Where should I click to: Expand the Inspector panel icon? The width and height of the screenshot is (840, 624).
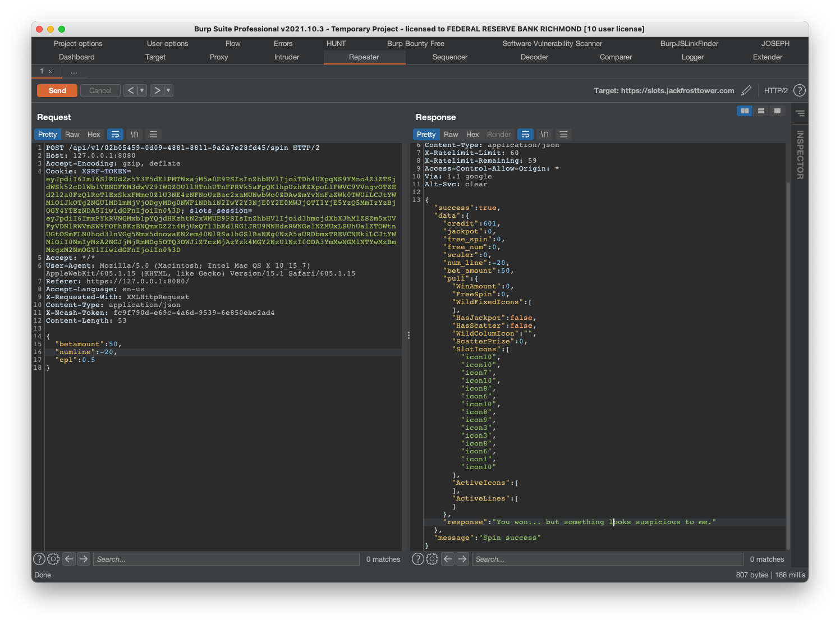(800, 113)
